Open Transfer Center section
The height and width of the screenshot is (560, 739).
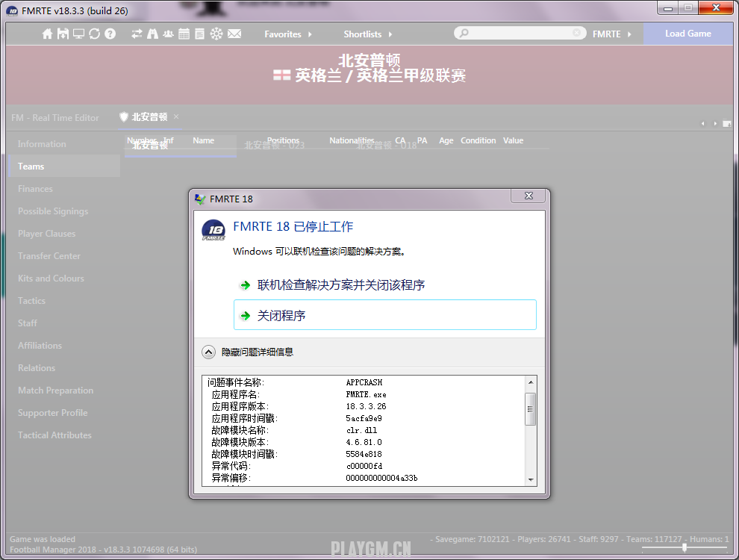(x=64, y=256)
